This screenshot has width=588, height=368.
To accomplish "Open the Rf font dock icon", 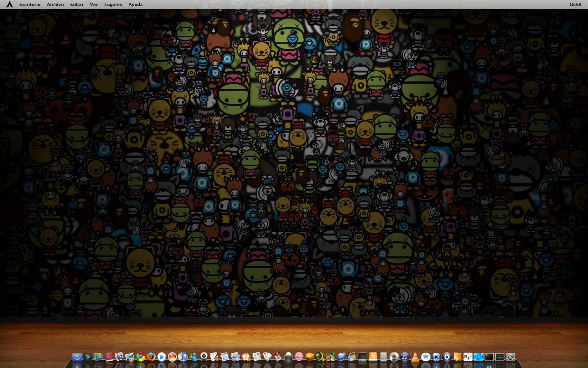I will pos(468,357).
